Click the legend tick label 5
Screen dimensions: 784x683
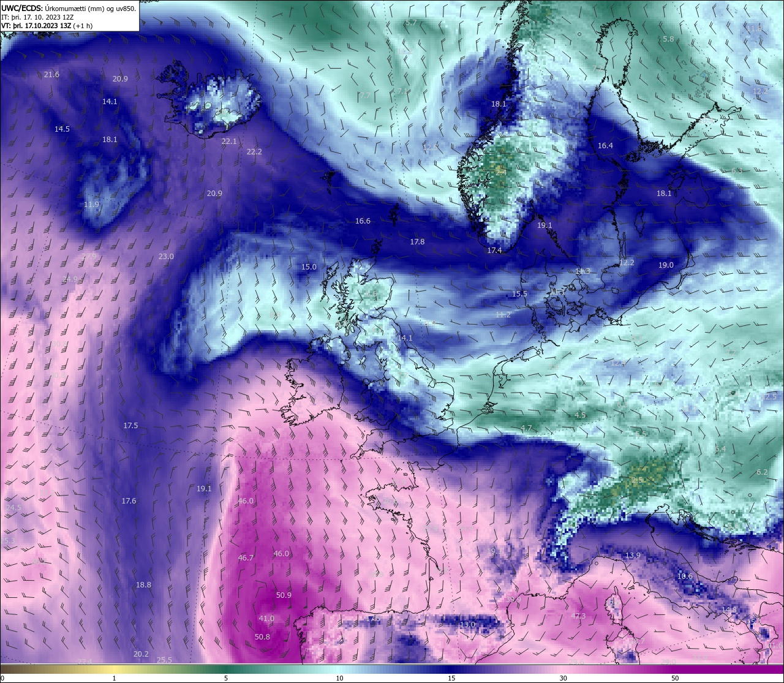click(x=226, y=678)
